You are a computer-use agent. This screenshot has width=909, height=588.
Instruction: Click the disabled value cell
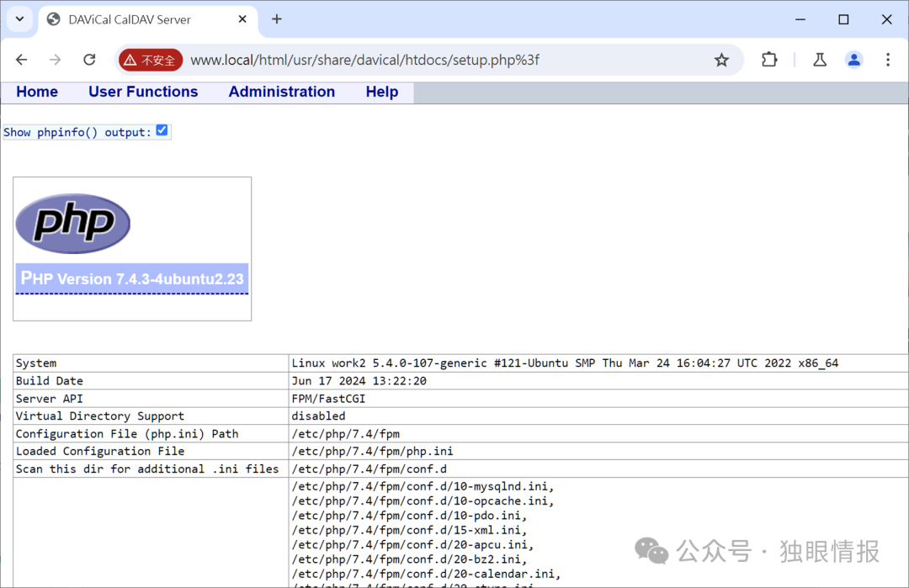click(599, 416)
